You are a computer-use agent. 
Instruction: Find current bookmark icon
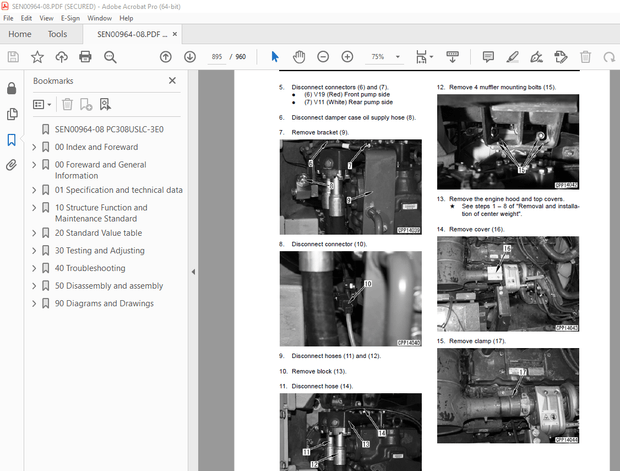[105, 104]
